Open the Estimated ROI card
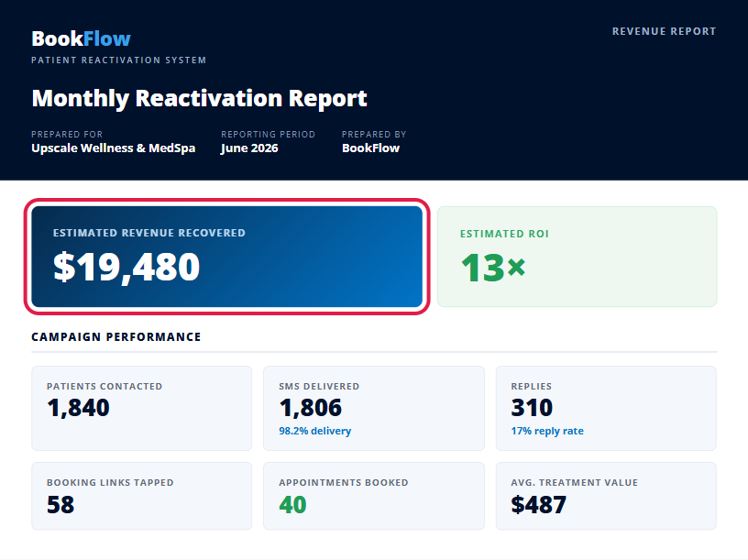The height and width of the screenshot is (560, 748). click(577, 257)
